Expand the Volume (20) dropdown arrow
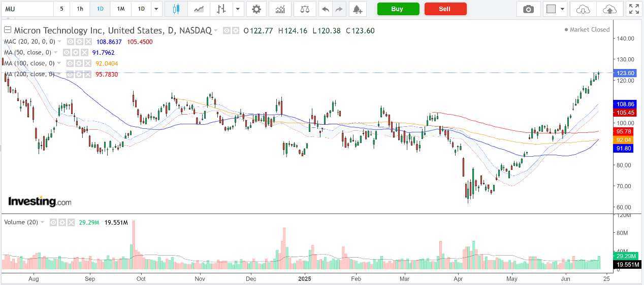This screenshot has height=285, width=644. coord(42,222)
